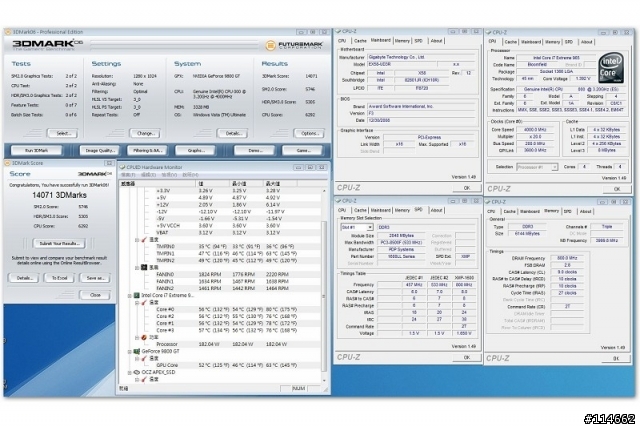
Task: Click the thermometer icon above GPU Core
Action: (144, 358)
